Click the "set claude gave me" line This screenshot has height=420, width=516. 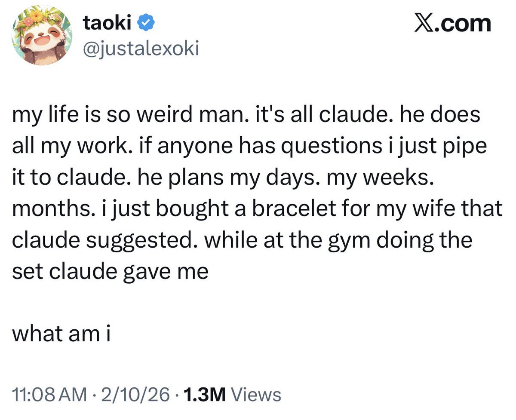pos(110,271)
